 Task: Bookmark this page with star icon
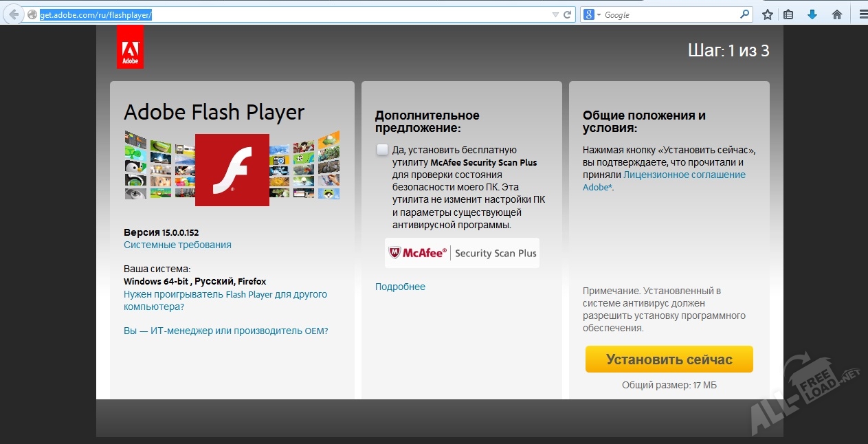768,14
